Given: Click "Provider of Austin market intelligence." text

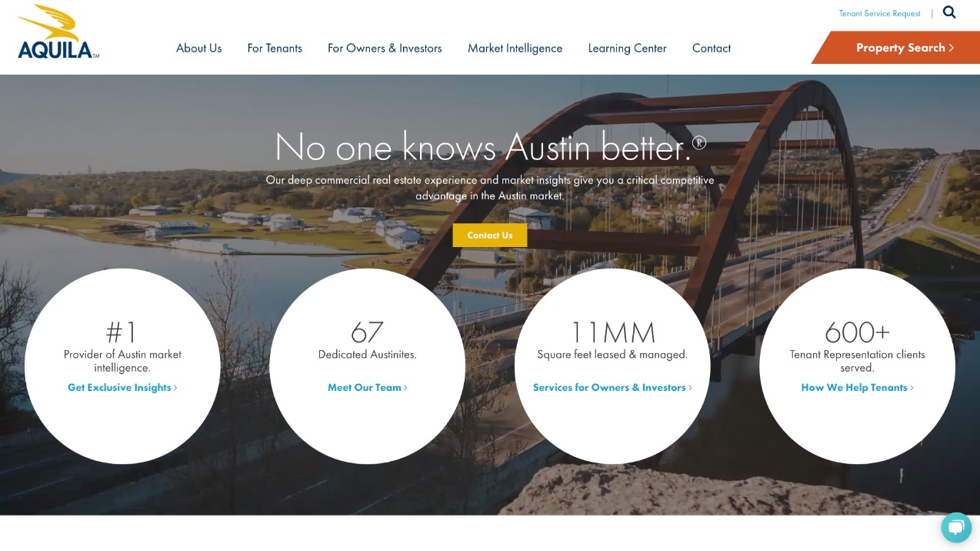Looking at the screenshot, I should pyautogui.click(x=122, y=361).
